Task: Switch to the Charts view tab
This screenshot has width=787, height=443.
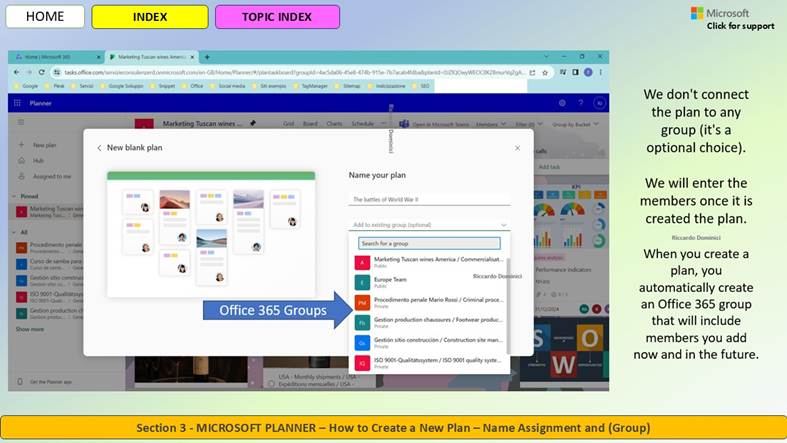Action: pyautogui.click(x=334, y=123)
